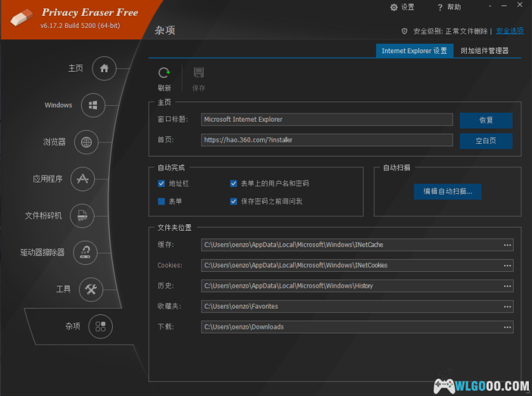Open the 设置 (Settings) gear menu
532x396 pixels.
click(x=398, y=7)
